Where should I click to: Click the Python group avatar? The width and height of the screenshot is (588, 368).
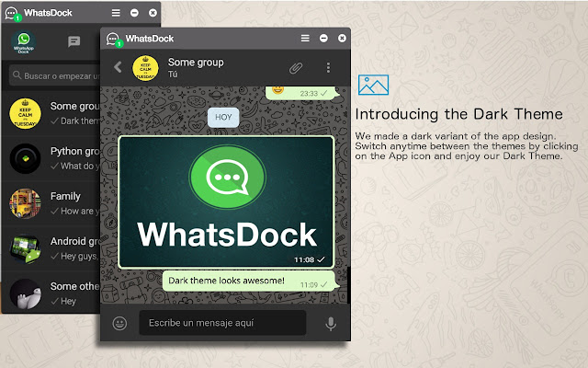click(x=25, y=158)
